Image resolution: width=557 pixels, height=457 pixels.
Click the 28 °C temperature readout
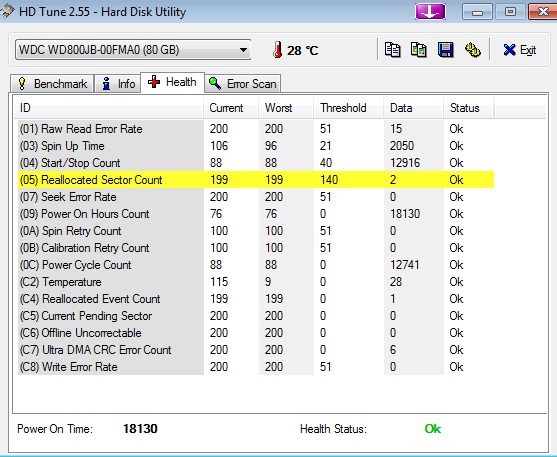tap(303, 50)
